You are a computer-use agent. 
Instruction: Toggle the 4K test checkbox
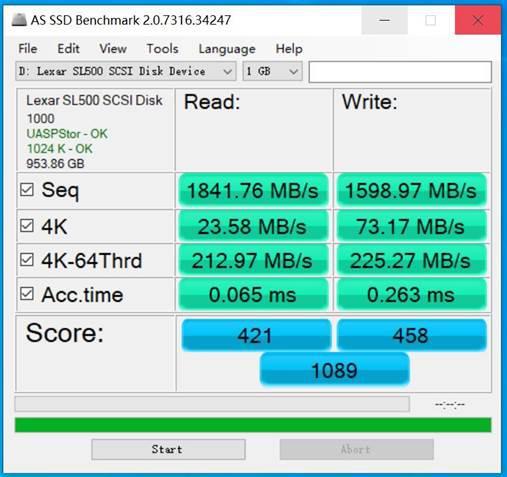pos(27,226)
